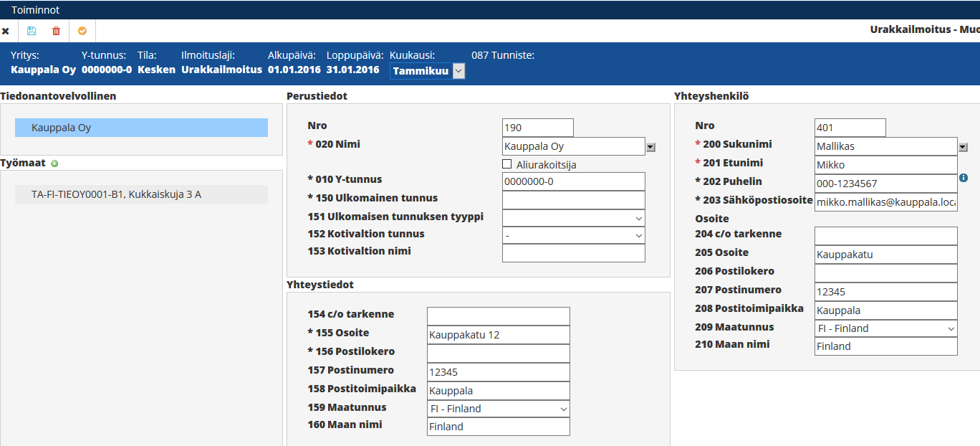Open the lookup arrow next to 020 Nimi
This screenshot has width=980, height=446.
[650, 147]
